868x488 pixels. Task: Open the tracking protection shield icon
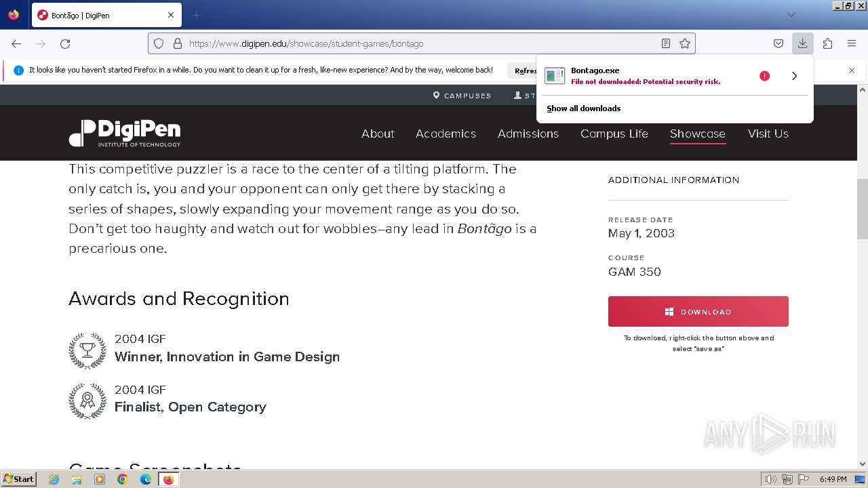pos(159,43)
